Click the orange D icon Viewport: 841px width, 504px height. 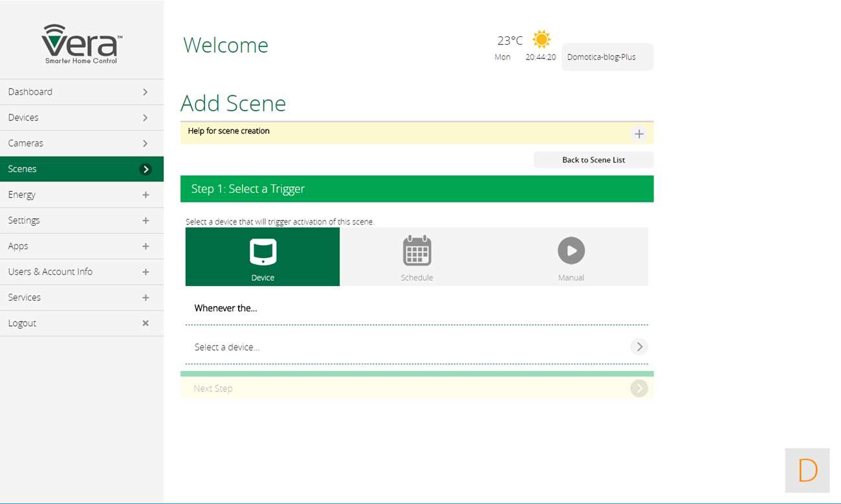click(807, 470)
